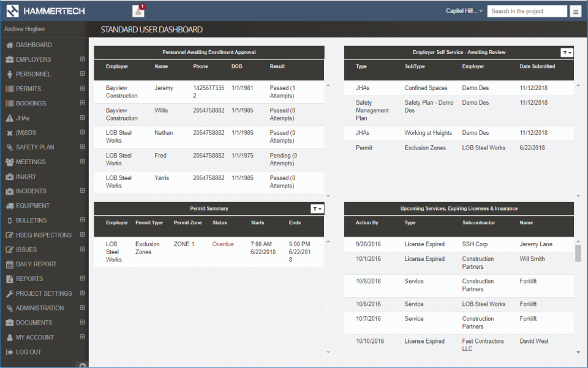588x368 pixels.
Task: Click the Bulletins phone icon
Action: 10,220
